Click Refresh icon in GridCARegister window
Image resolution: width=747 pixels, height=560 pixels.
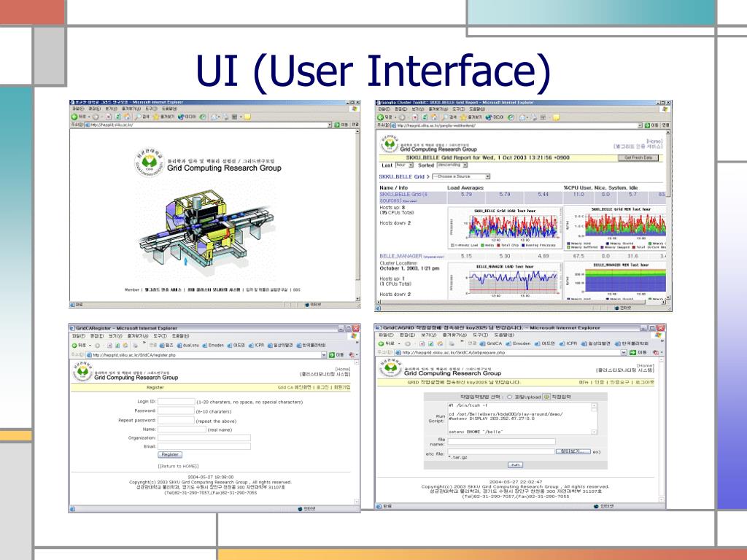tap(117, 345)
